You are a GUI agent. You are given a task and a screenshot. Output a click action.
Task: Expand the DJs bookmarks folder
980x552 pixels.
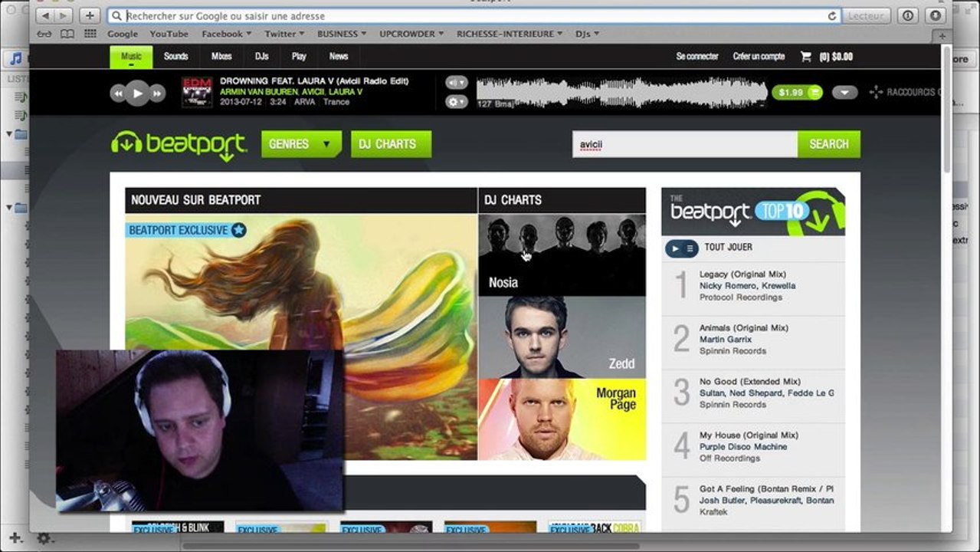(586, 34)
